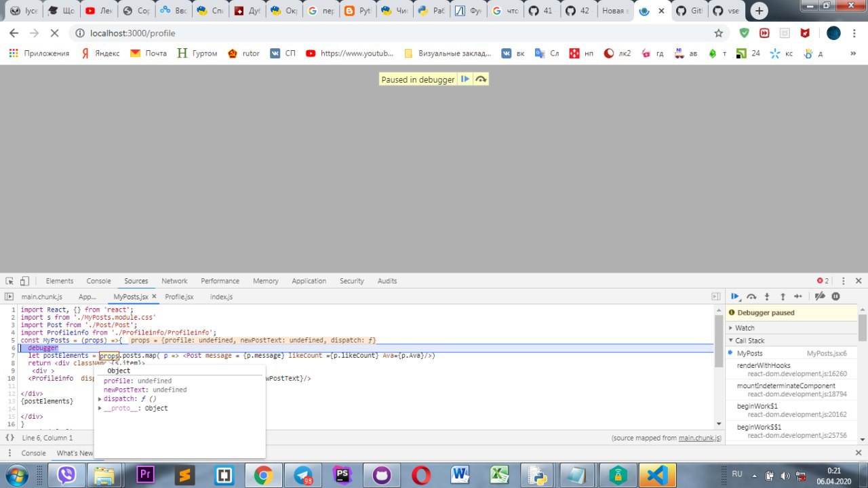The height and width of the screenshot is (488, 868).
Task: Select the inspect element picker icon
Action: click(x=9, y=281)
